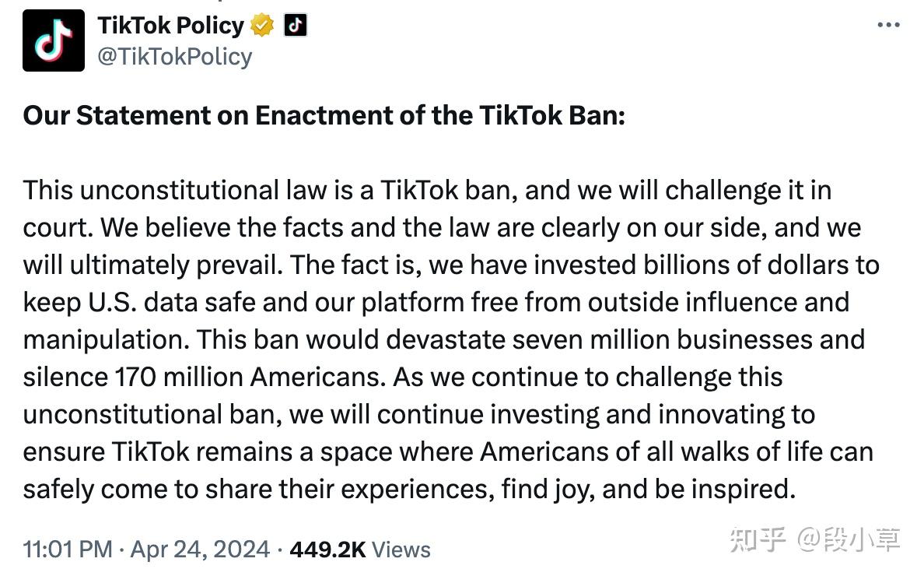This screenshot has height=576, width=924.
Task: Click the Apr 24, 2024 date
Action: (x=200, y=550)
